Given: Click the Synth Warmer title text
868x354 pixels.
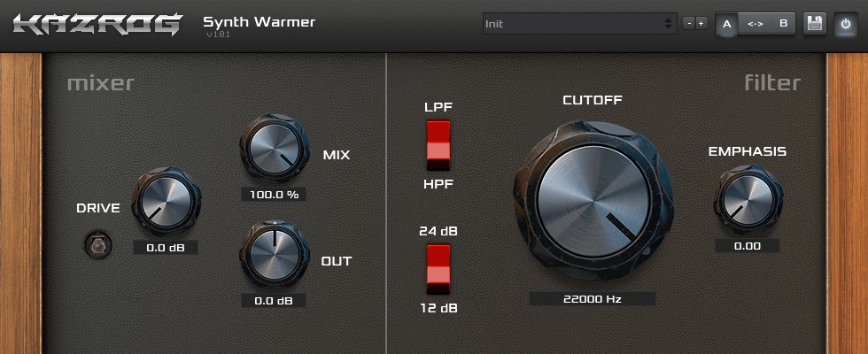Looking at the screenshot, I should pos(259,23).
